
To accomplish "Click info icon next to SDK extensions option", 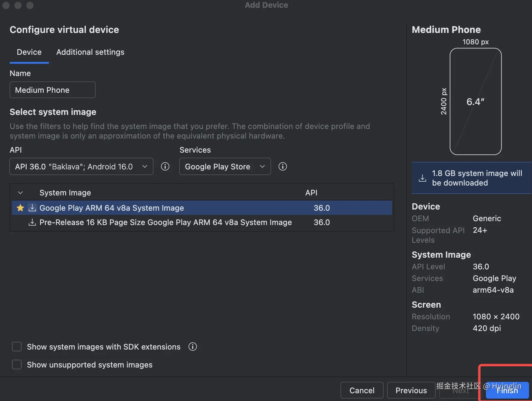I will (193, 347).
